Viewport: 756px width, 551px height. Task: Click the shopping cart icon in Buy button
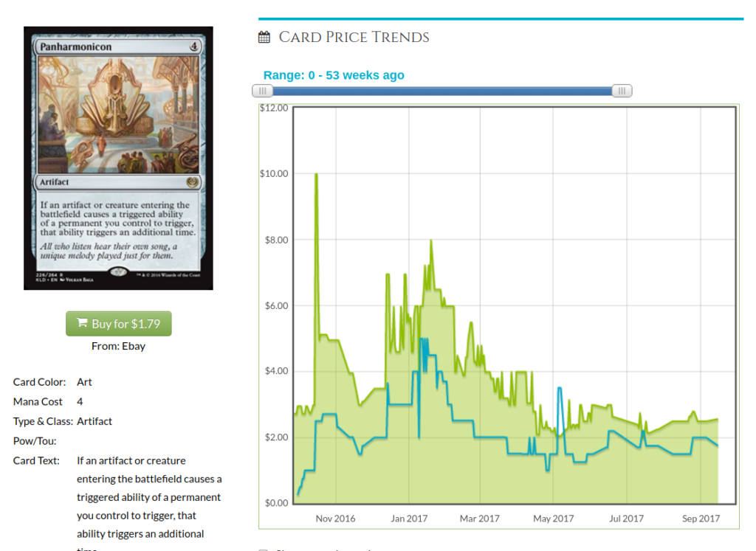82,322
